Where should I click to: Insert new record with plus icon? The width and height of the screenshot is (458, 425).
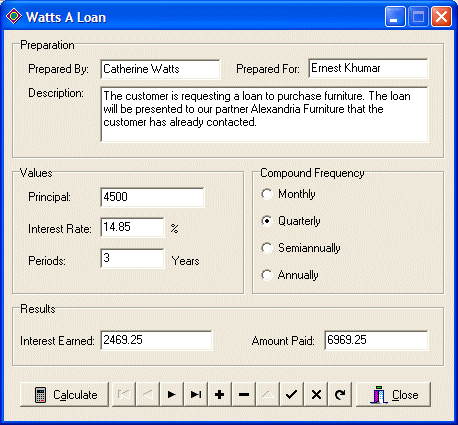(220, 395)
